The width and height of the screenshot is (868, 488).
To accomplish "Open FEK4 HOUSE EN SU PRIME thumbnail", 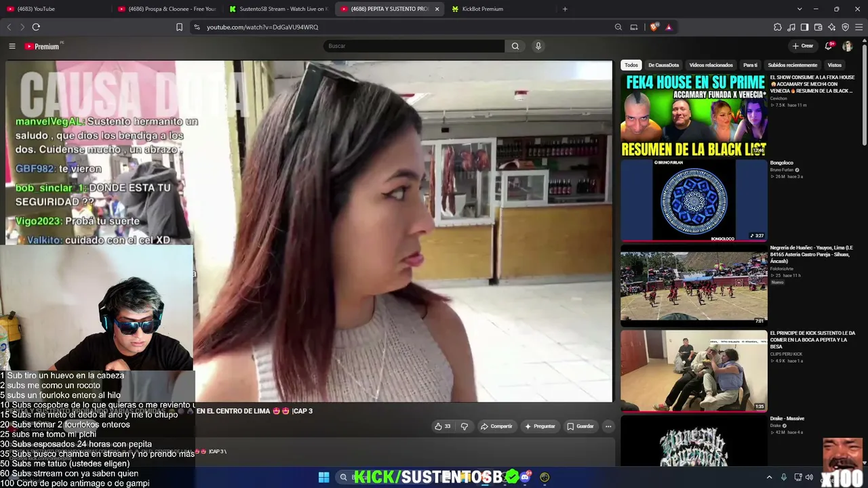I will [x=694, y=115].
